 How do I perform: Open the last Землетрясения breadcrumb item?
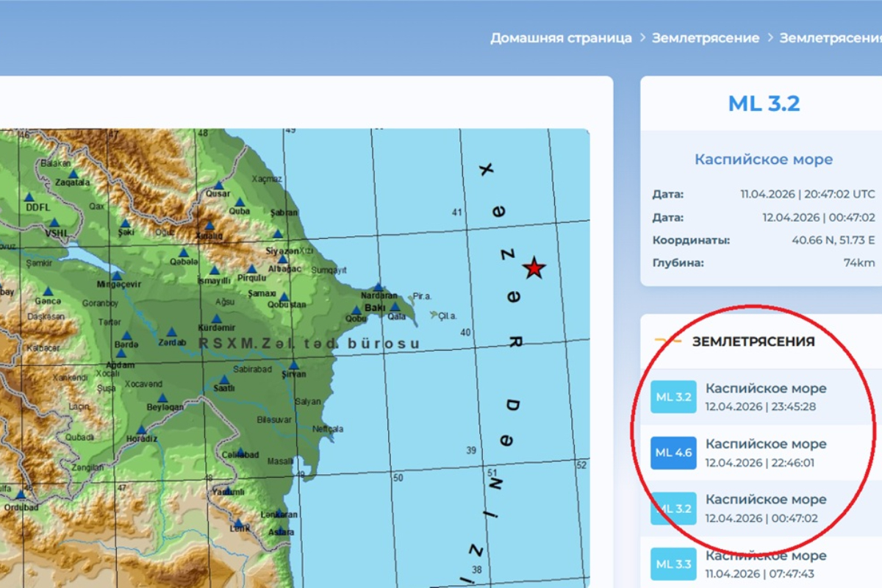point(831,38)
